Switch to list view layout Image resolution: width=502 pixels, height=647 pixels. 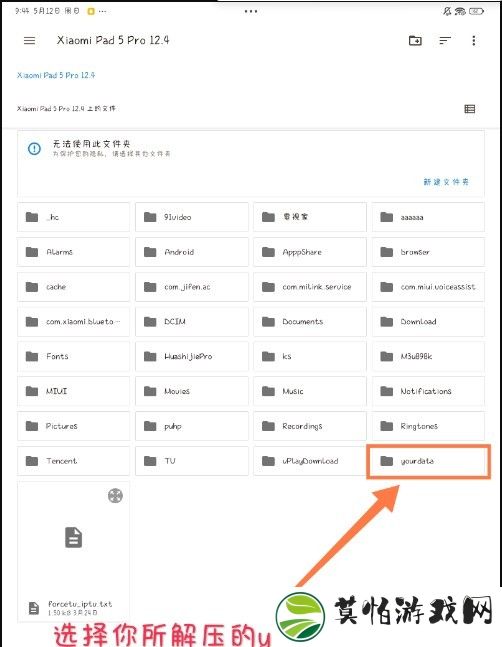[x=469, y=109]
